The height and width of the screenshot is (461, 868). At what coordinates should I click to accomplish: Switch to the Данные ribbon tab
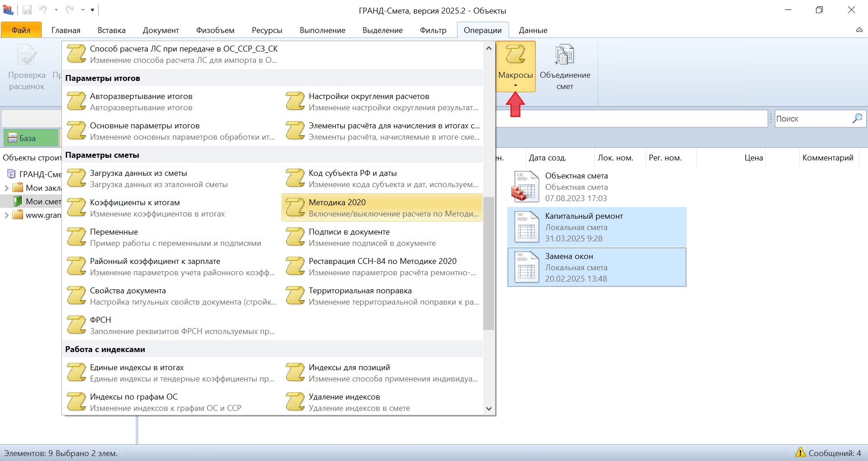click(533, 30)
